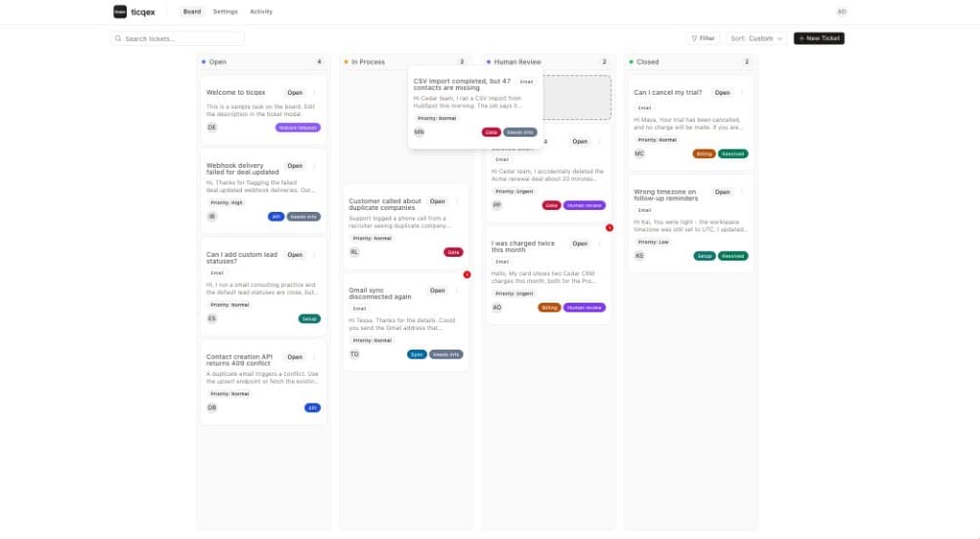Image resolution: width=980 pixels, height=539 pixels.
Task: Click Data tag on duplicate companies card
Action: click(454, 253)
